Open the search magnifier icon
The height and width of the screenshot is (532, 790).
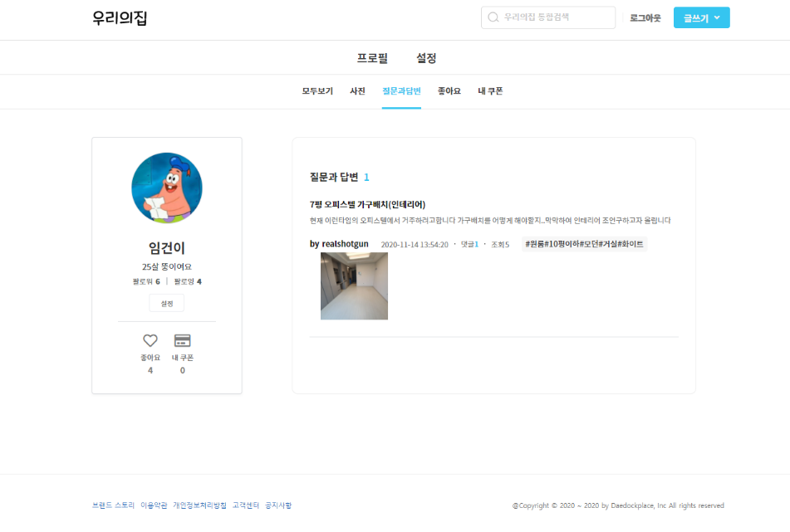(491, 17)
